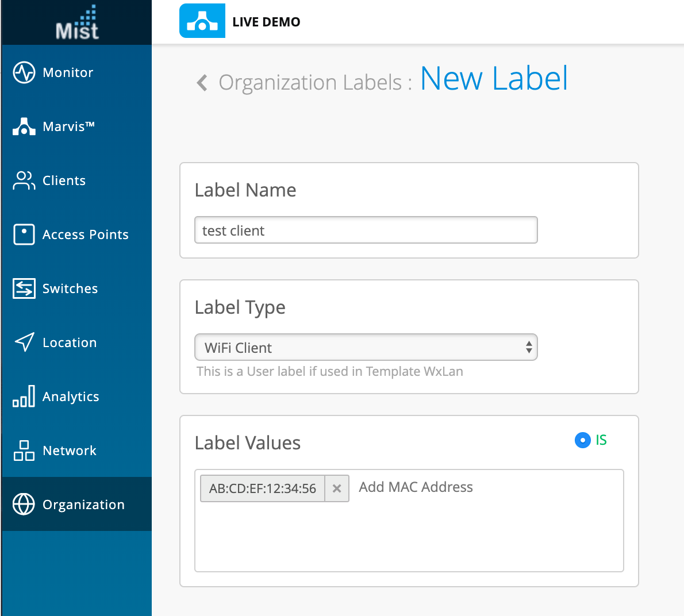Click the Organization Labels breadcrumb link

click(310, 83)
